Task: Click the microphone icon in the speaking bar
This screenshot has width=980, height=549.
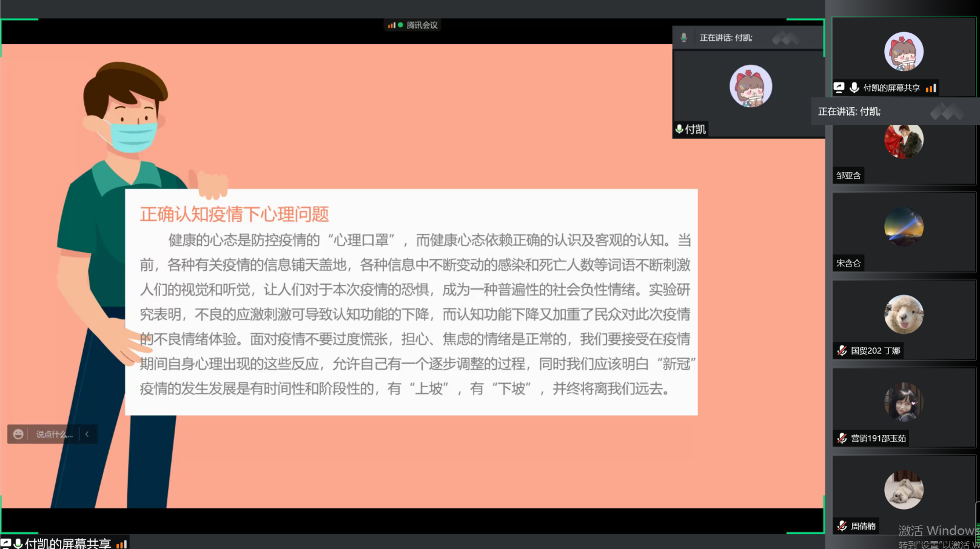Action: click(684, 38)
